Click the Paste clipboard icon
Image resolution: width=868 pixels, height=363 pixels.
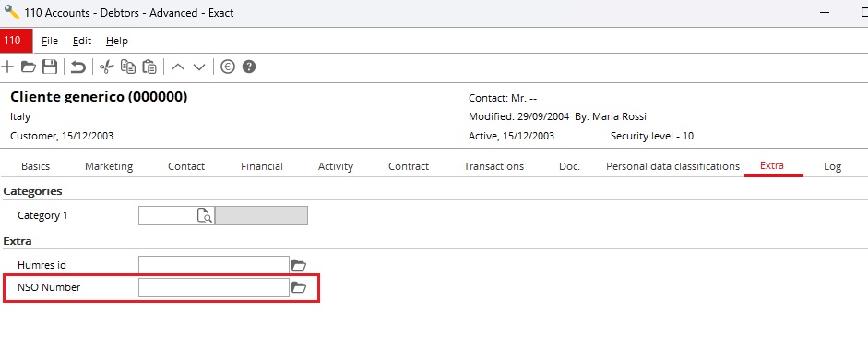(149, 67)
